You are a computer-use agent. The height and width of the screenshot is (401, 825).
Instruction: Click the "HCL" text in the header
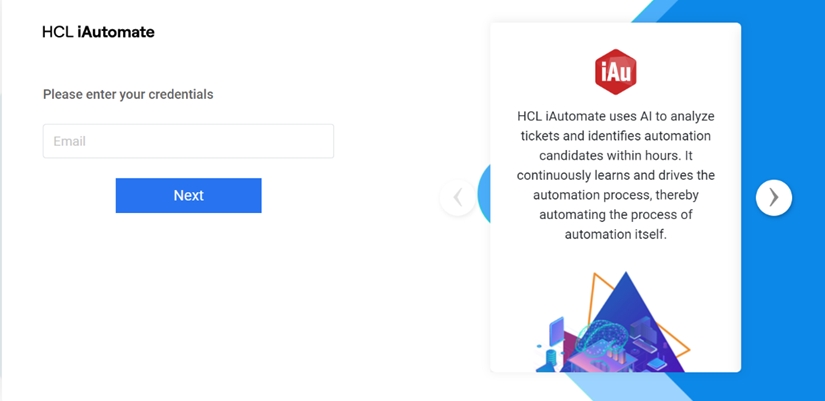tap(57, 32)
